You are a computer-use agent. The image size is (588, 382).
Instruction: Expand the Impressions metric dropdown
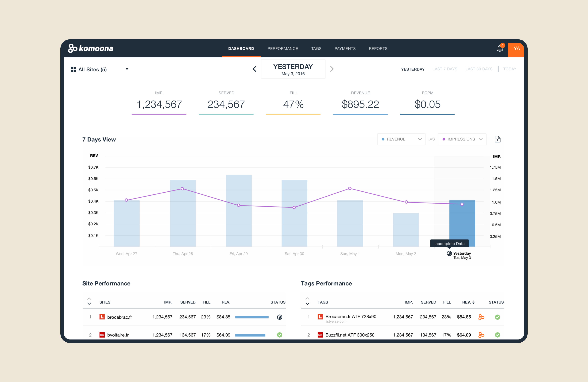(x=462, y=139)
